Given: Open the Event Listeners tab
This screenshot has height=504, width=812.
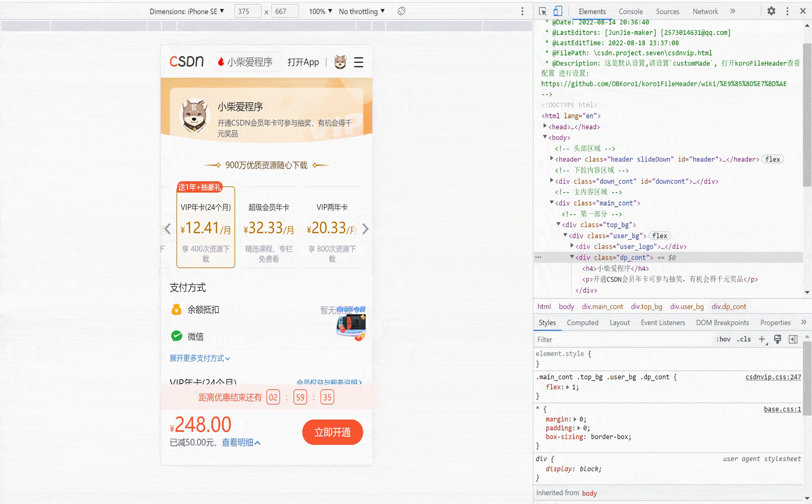Looking at the screenshot, I should [x=663, y=322].
